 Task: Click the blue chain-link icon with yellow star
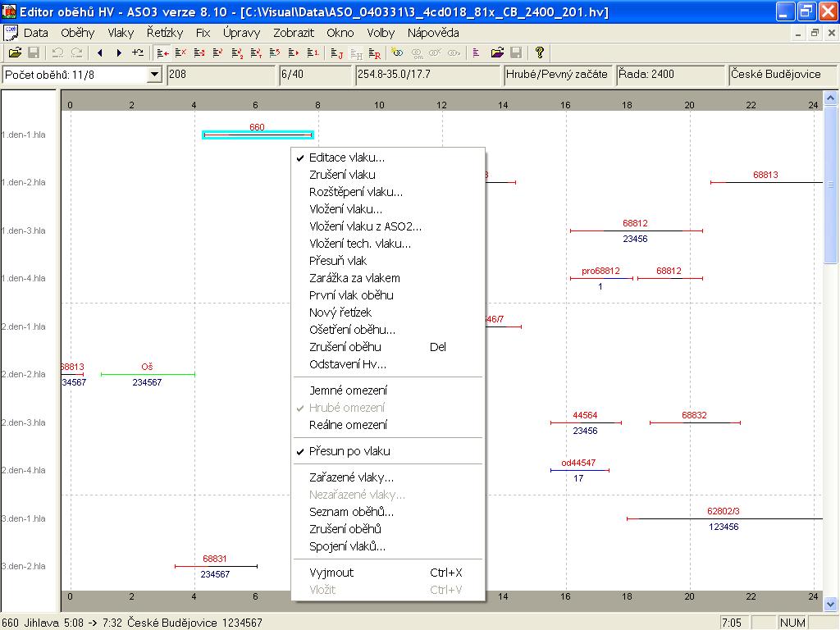click(x=397, y=52)
